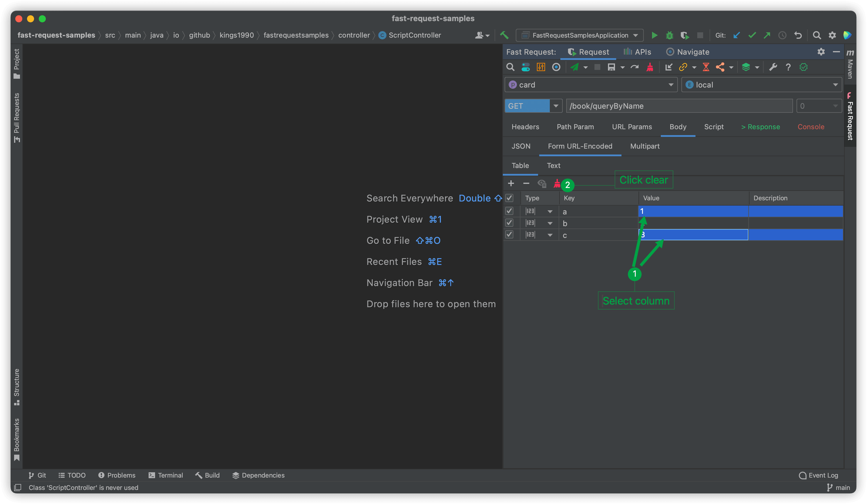The image size is (867, 504).
Task: Toggle the header select-all checkbox
Action: 509,198
